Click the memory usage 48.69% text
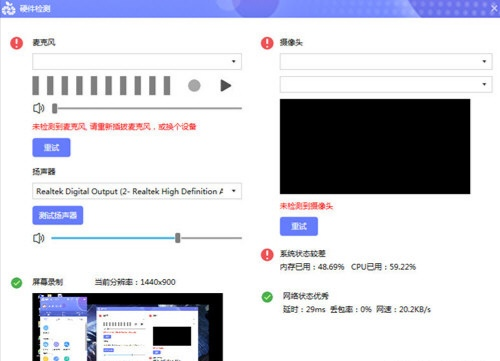The image size is (500, 361). [x=312, y=267]
